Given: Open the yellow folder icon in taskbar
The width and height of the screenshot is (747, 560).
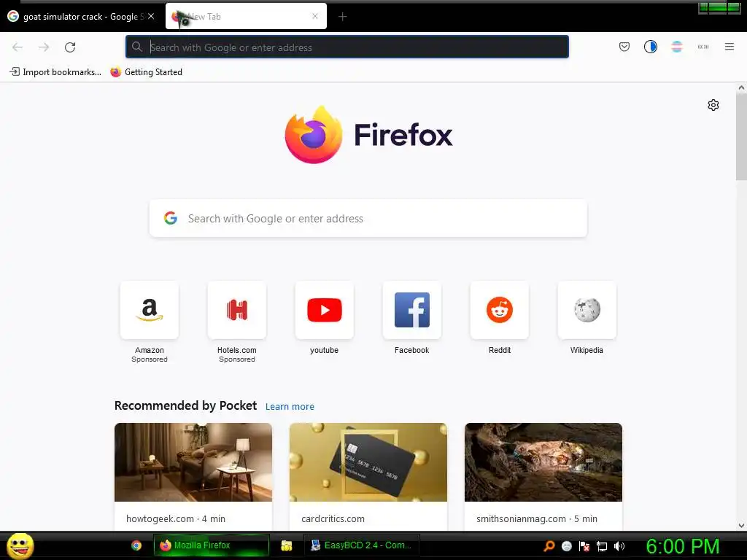Looking at the screenshot, I should tap(286, 545).
